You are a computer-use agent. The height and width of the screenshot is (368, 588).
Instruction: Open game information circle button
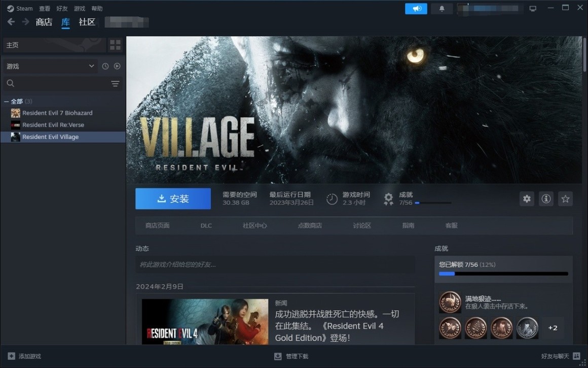click(546, 198)
